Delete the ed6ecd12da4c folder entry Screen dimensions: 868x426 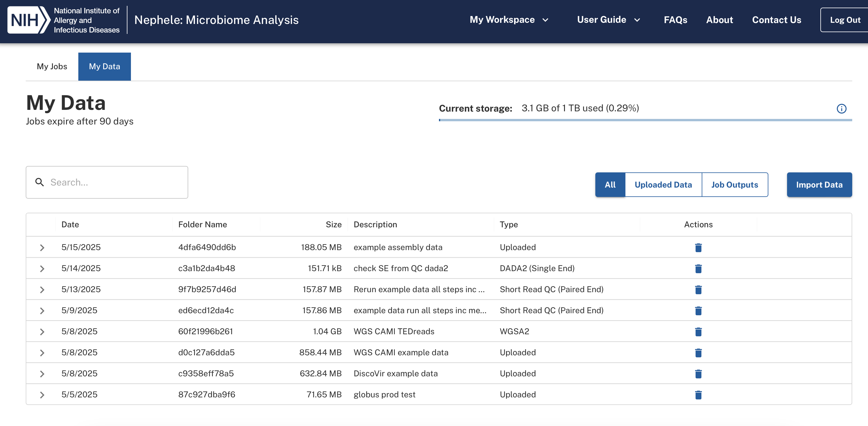698,311
